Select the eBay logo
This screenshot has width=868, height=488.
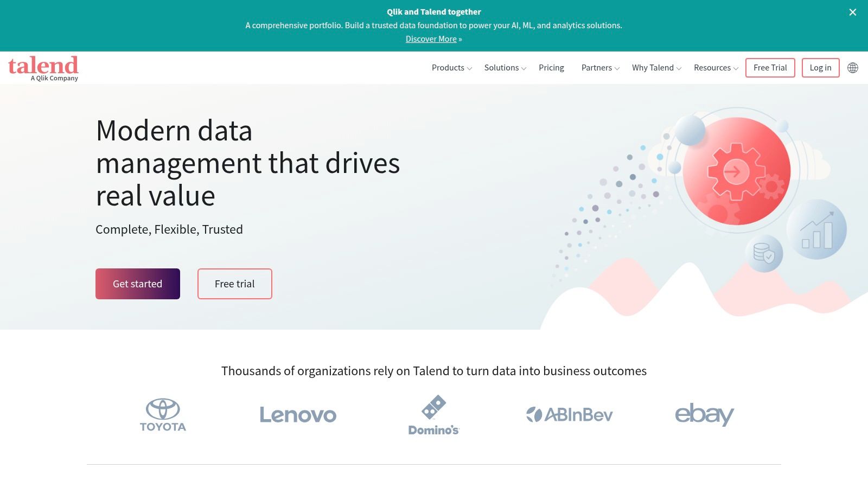[704, 415]
